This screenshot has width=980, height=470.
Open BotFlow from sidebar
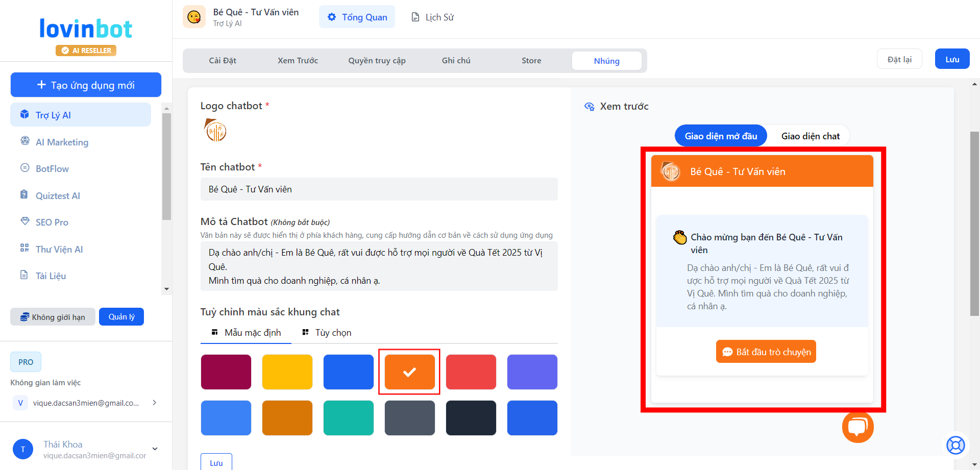pos(52,169)
